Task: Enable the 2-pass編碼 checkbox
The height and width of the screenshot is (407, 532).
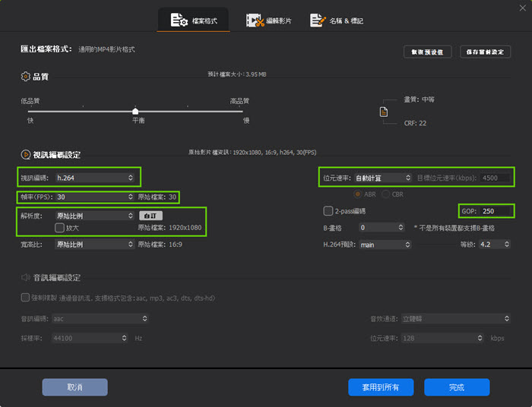Action: tap(328, 210)
